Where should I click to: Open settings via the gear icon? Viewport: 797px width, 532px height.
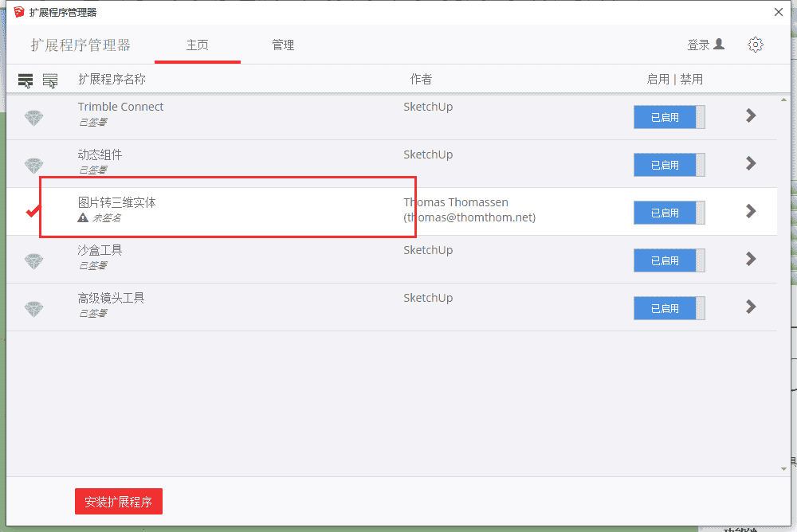click(x=756, y=45)
